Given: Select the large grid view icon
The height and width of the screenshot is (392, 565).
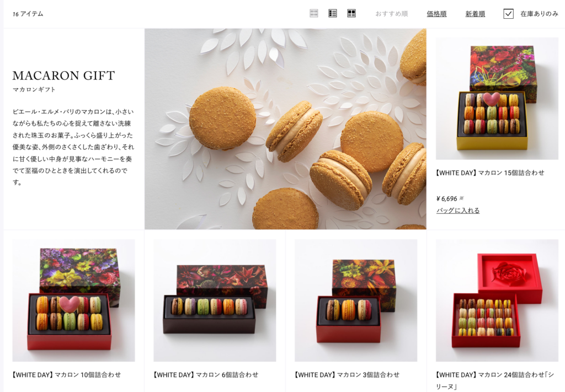Looking at the screenshot, I should (x=351, y=13).
